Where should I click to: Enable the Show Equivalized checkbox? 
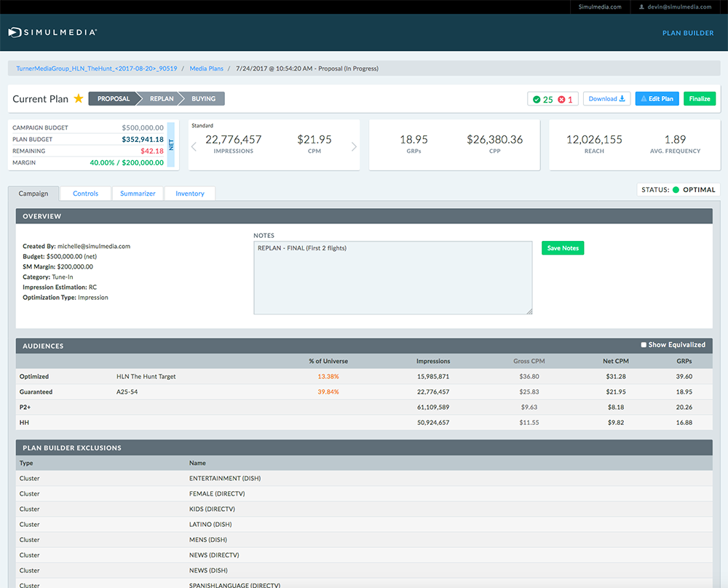644,345
